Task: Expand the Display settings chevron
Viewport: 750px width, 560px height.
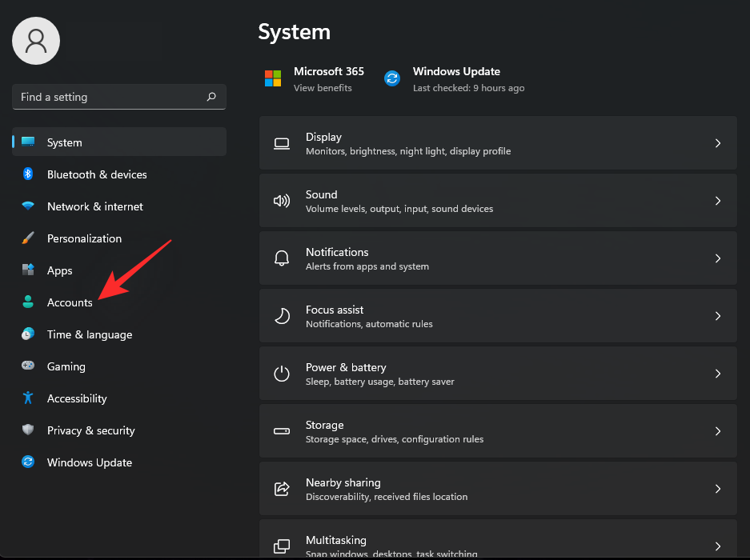Action: click(717, 143)
